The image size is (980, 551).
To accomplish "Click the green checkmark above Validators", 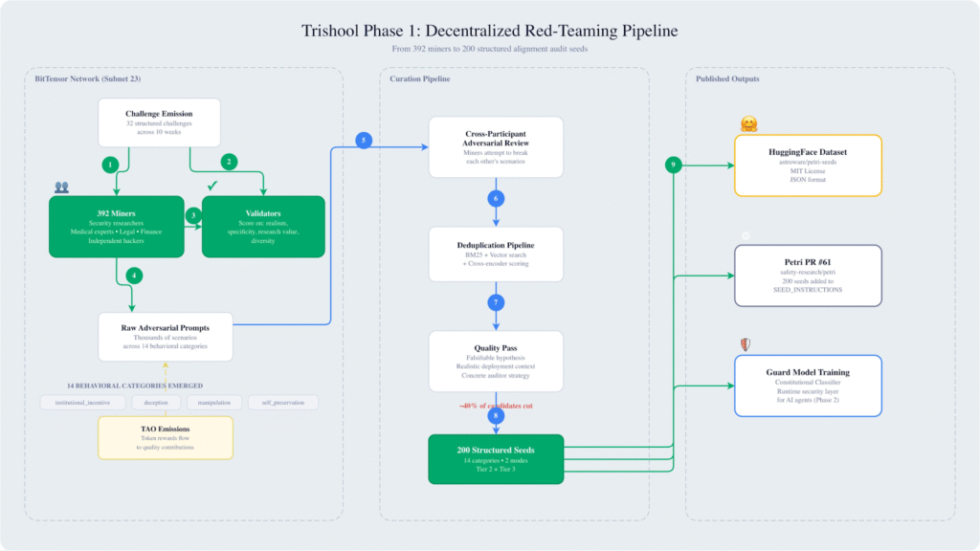I will [x=212, y=184].
